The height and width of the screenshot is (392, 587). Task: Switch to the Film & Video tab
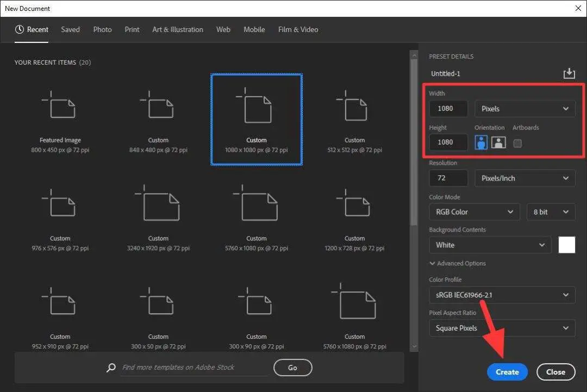[x=298, y=29]
